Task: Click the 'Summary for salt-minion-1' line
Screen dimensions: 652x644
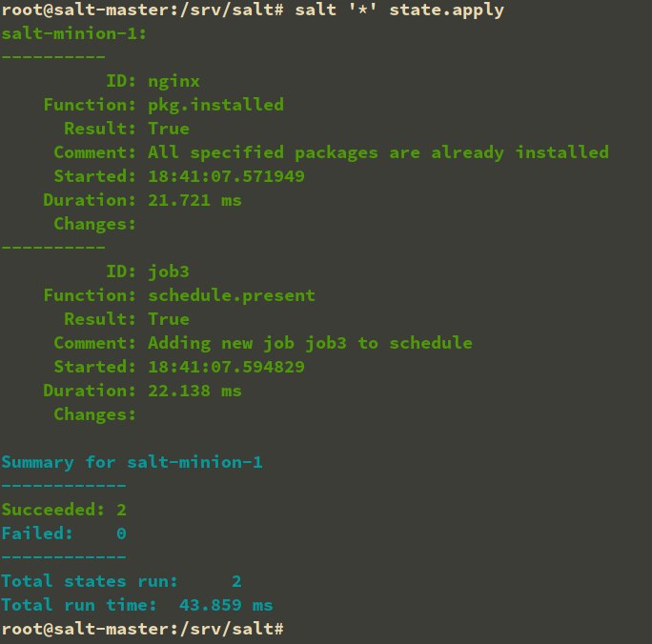Action: [132, 463]
